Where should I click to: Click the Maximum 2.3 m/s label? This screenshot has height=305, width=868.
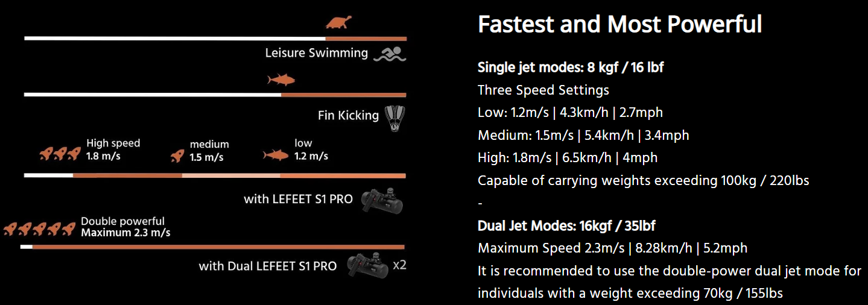click(x=125, y=233)
